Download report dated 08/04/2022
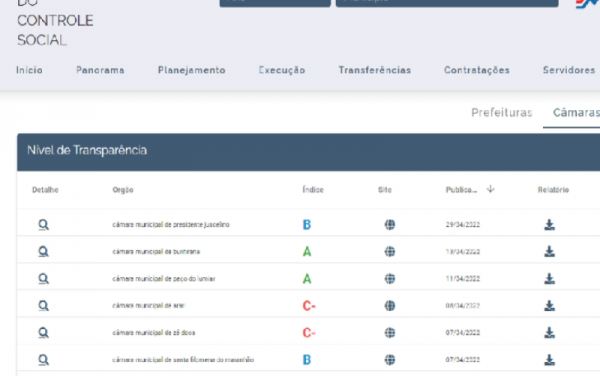Viewport: 600px width, 376px height. [549, 306]
